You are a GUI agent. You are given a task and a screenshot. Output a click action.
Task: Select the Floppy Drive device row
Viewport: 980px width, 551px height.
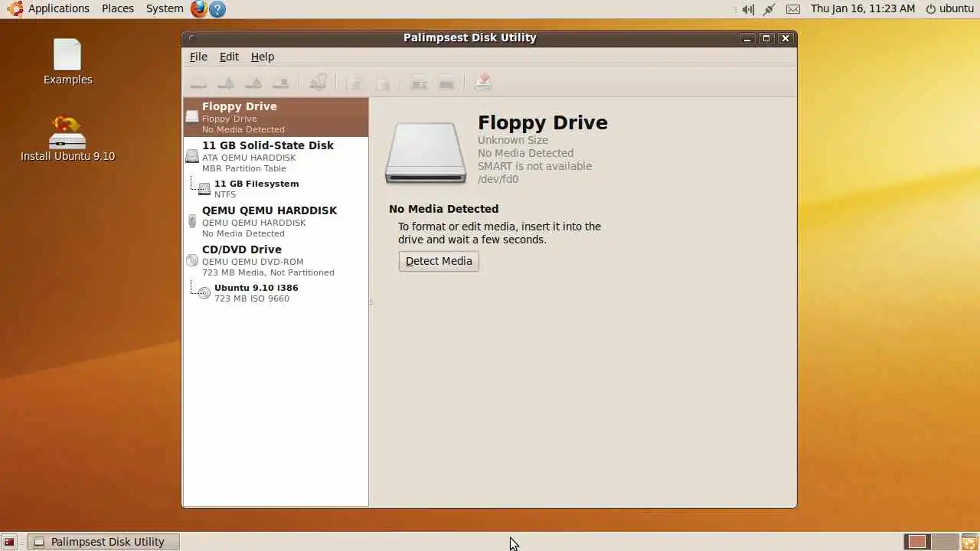coord(276,117)
